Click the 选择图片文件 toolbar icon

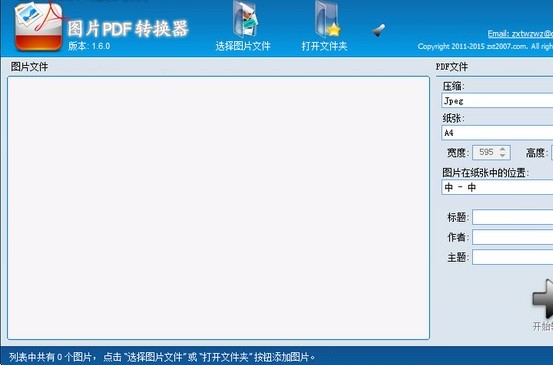point(244,19)
